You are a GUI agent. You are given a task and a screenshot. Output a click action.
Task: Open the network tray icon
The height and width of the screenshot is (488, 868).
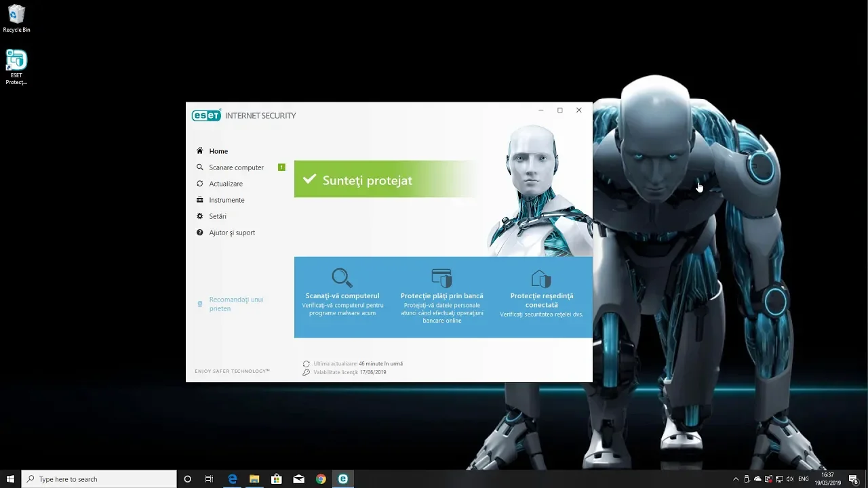coord(779,479)
